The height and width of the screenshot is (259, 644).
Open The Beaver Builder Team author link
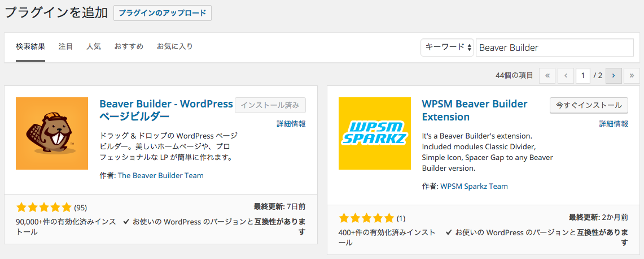pyautogui.click(x=161, y=175)
